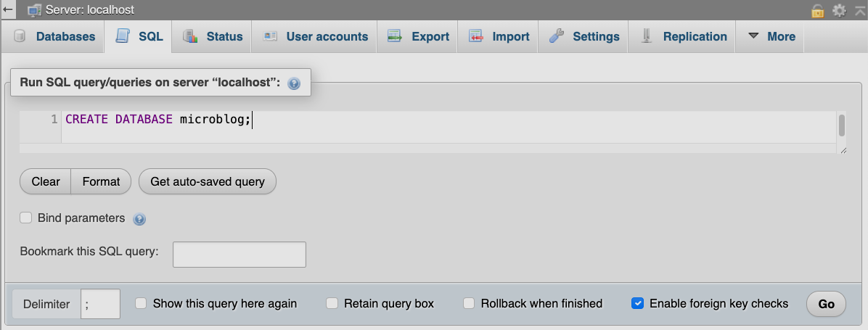Collapse the header with double-chevron icon
This screenshot has width=868, height=330.
pos(859,10)
